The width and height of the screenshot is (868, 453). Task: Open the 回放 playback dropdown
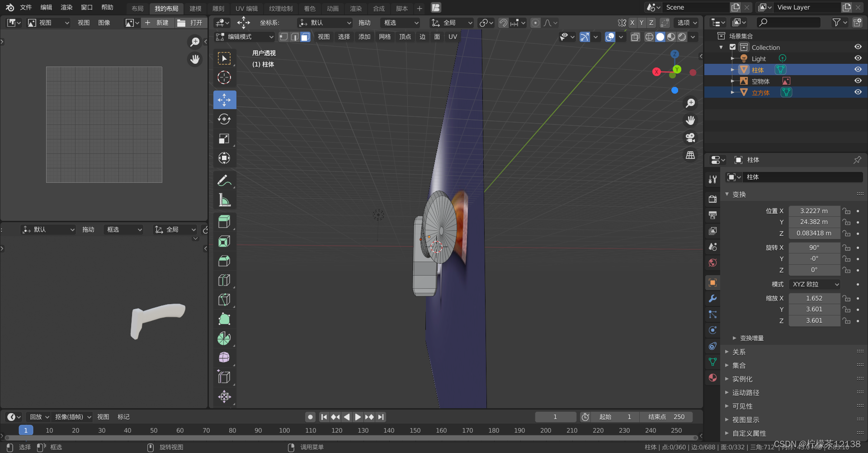[x=39, y=417]
